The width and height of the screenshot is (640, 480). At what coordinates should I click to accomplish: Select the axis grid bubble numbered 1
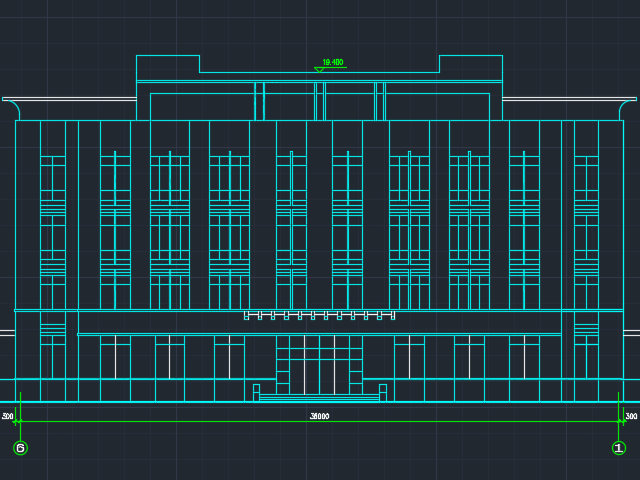tap(619, 448)
